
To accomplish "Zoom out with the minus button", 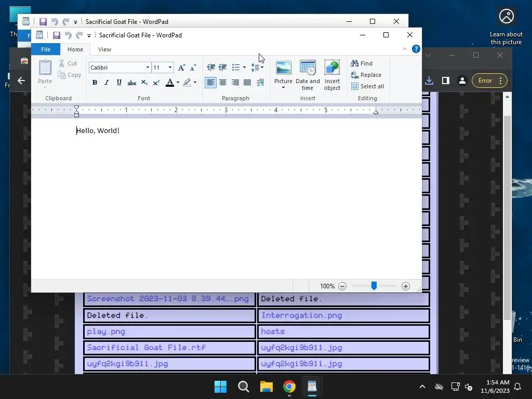I will click(x=342, y=286).
